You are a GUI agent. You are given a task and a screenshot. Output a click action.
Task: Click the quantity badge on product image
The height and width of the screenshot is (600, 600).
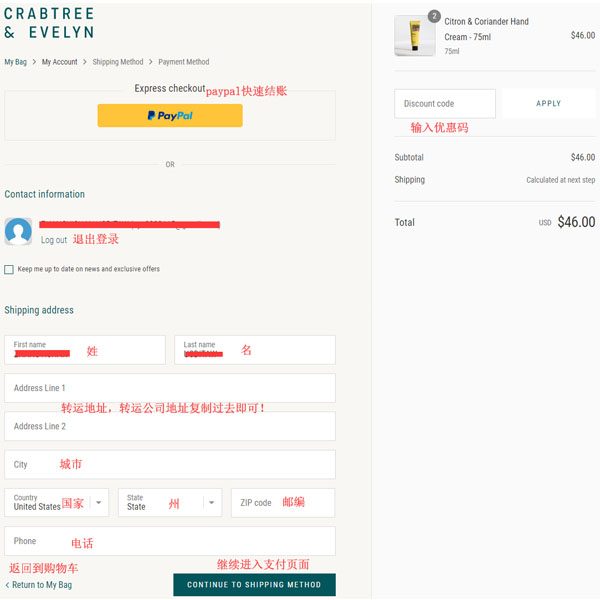434,16
